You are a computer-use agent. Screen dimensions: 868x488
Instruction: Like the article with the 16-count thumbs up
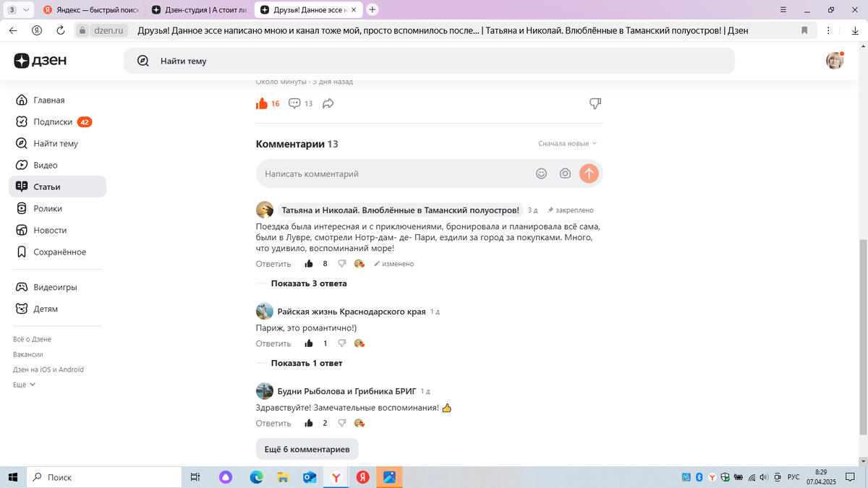262,103
